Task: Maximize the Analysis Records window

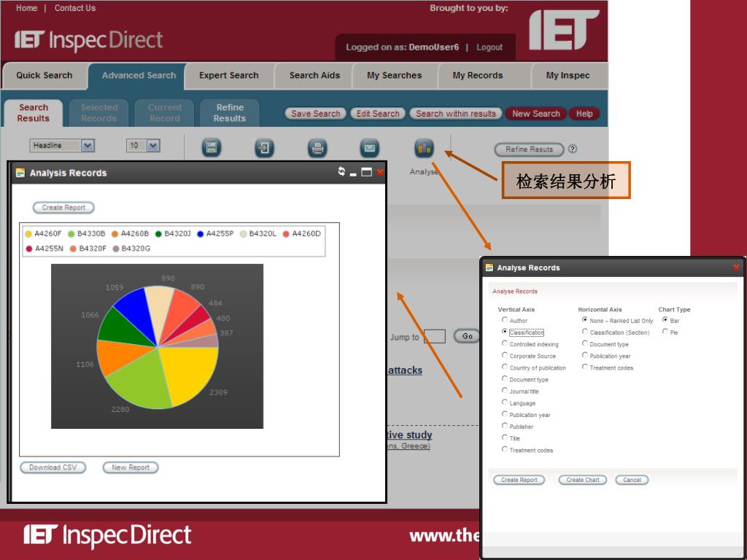Action: coord(366,172)
